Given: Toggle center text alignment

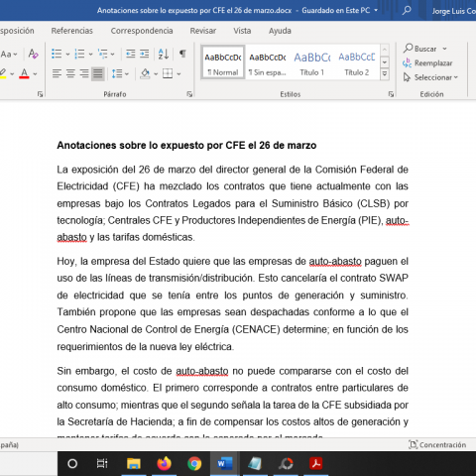Looking at the screenshot, I should tap(70, 73).
